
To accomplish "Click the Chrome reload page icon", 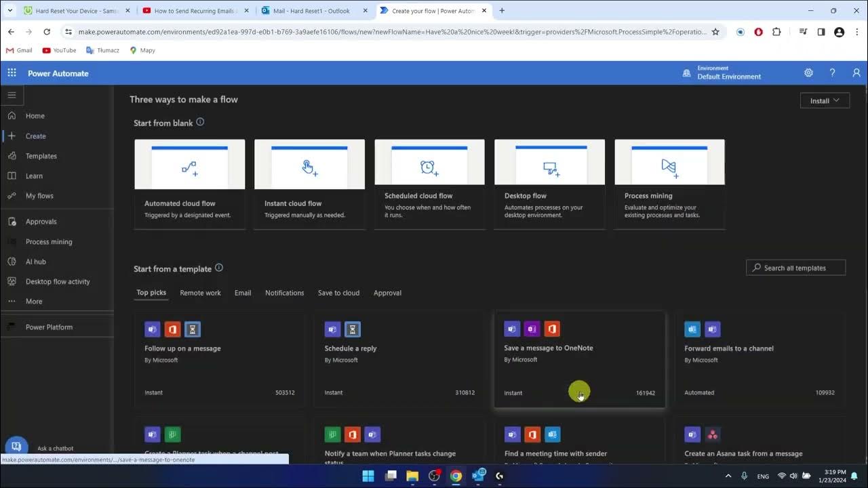I will [47, 32].
